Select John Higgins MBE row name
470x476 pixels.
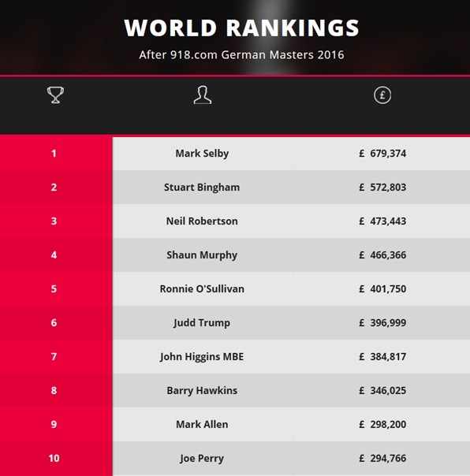202,356
